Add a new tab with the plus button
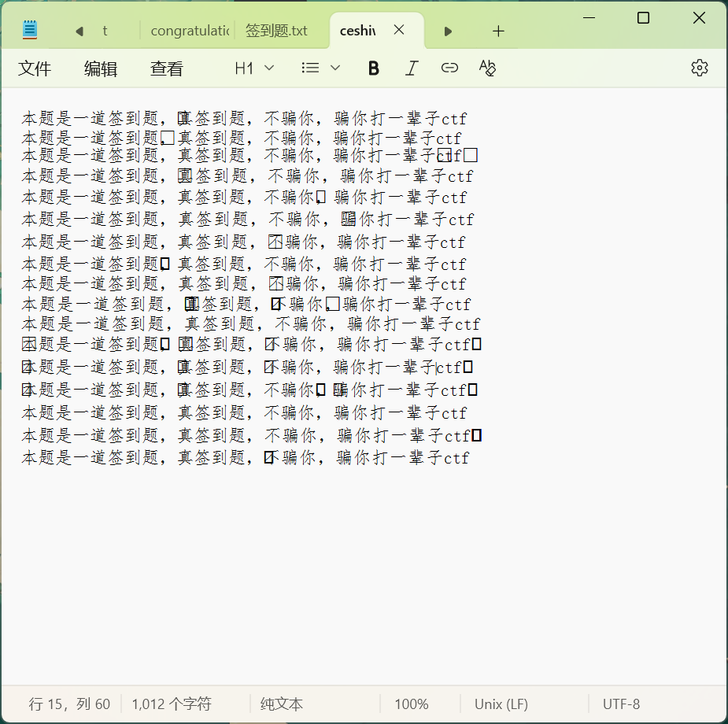 [498, 31]
